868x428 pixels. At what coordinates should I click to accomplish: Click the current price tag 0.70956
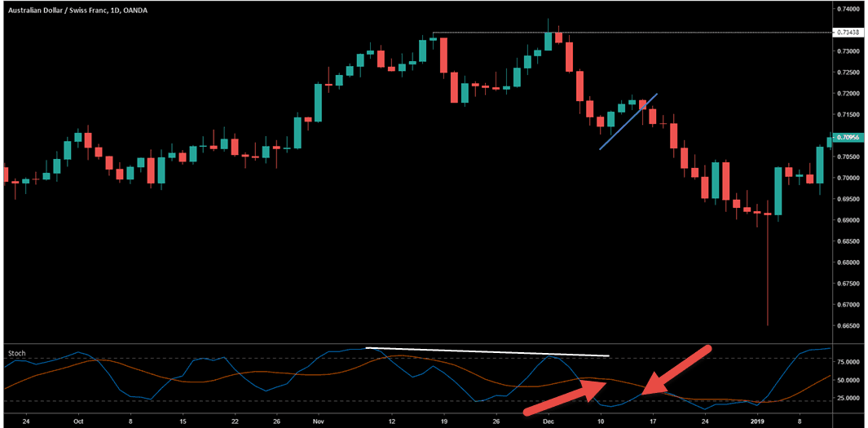(846, 138)
